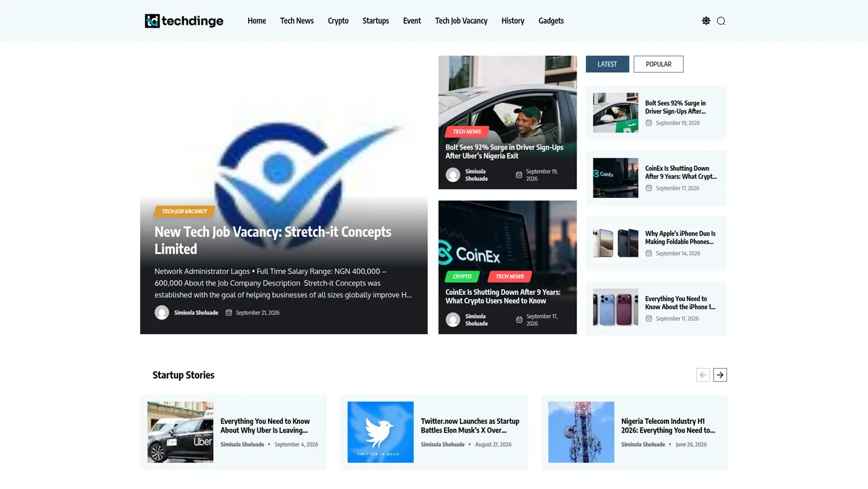Image resolution: width=868 pixels, height=489 pixels.
Task: Open the Gadgets menu item
Action: pos(551,20)
